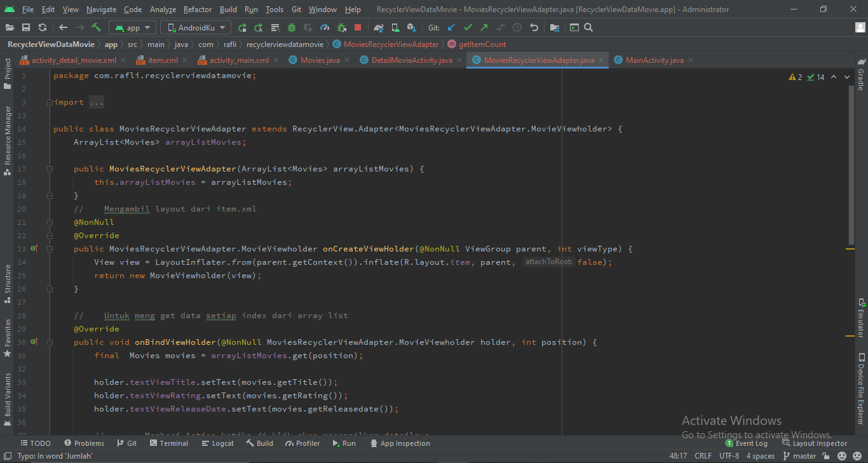Image resolution: width=868 pixels, height=463 pixels.
Task: Open the master branch selector
Action: pyautogui.click(x=800, y=456)
